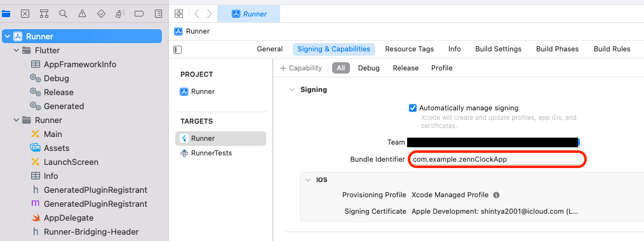Open the report navigator icon
The width and height of the screenshot is (644, 241).
pos(158,13)
